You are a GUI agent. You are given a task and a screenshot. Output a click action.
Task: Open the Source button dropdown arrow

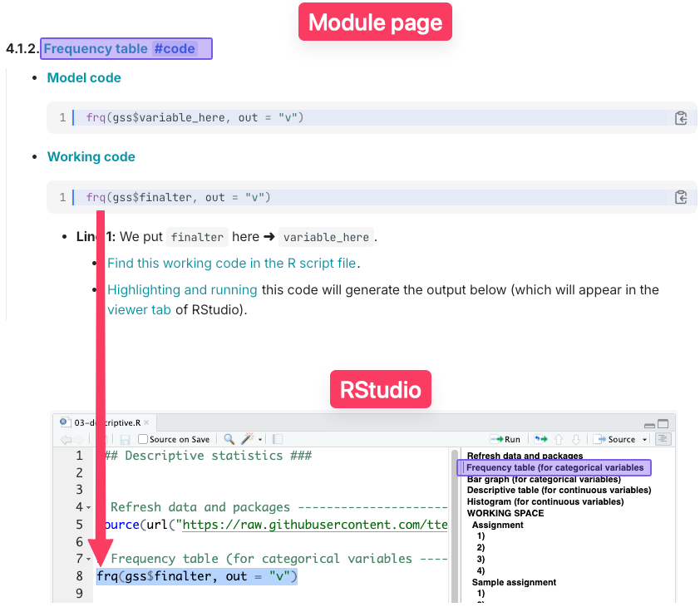pyautogui.click(x=644, y=440)
